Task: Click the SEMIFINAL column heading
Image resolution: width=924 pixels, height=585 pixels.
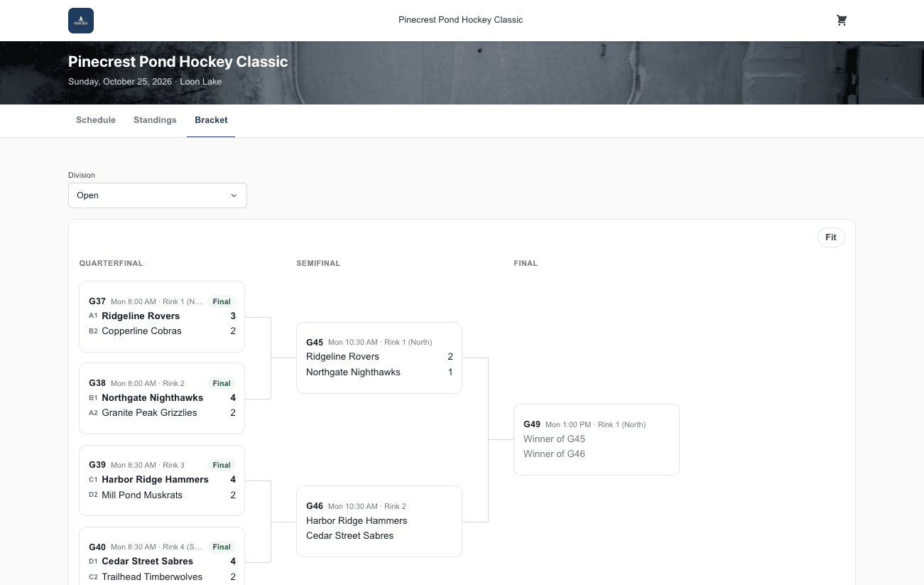Action: click(318, 263)
